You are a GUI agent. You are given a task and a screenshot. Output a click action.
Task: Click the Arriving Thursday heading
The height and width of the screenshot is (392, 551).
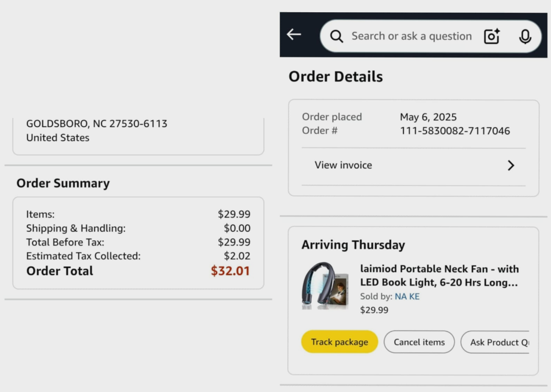click(353, 245)
